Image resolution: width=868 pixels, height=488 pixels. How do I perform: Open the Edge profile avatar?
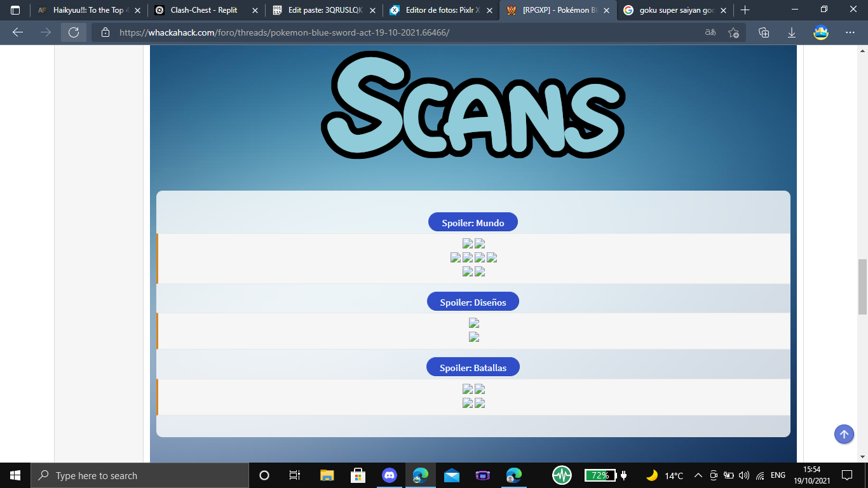pos(821,32)
